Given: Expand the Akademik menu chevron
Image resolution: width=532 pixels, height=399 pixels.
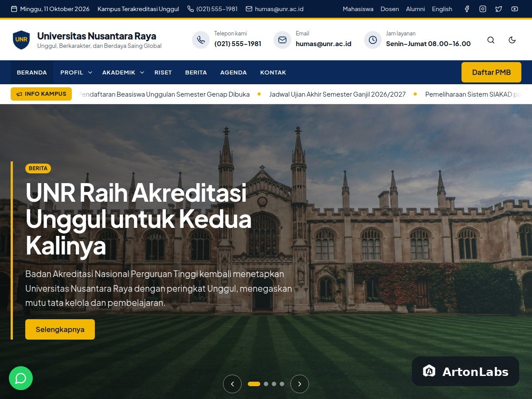Looking at the screenshot, I should coord(142,72).
